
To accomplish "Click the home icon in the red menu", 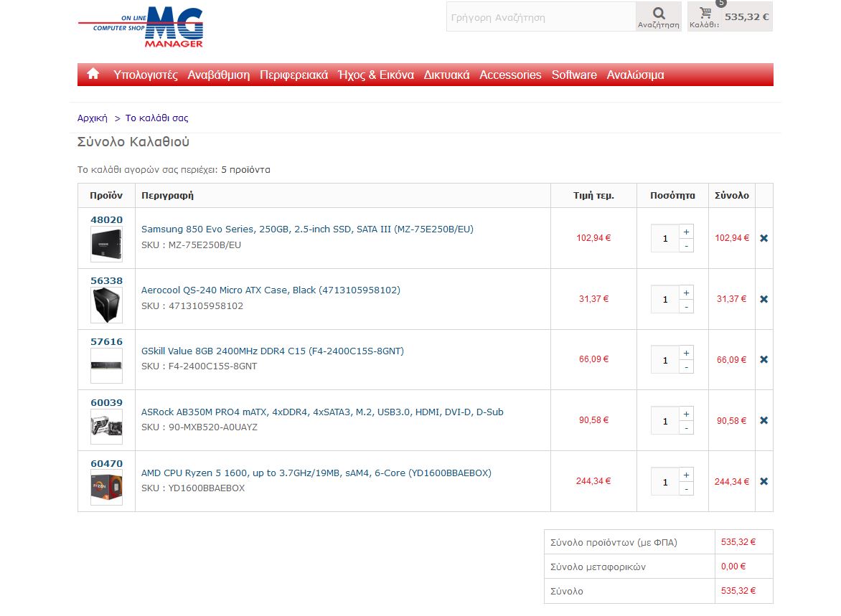I will point(93,74).
